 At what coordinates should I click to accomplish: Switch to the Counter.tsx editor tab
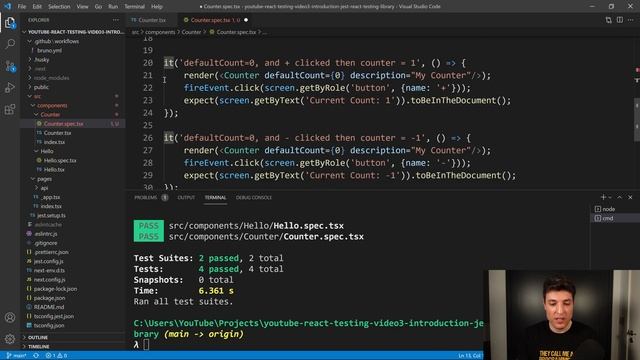pos(151,20)
